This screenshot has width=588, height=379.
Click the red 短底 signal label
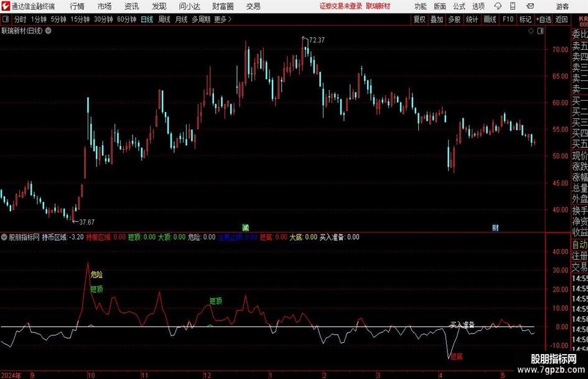[456, 357]
